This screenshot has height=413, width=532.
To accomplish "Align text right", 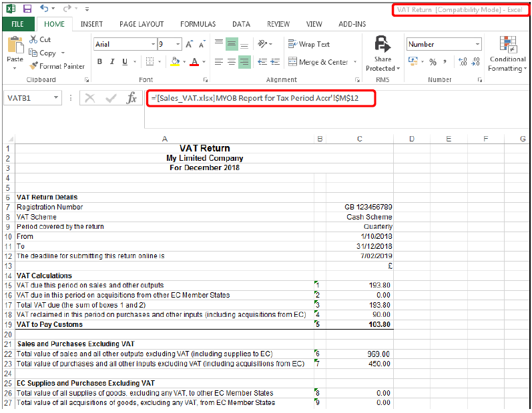I will pos(244,61).
